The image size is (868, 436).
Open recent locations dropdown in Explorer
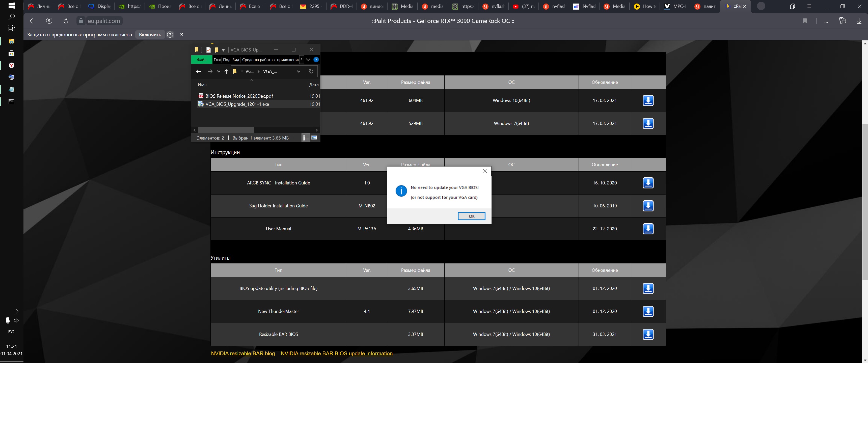pyautogui.click(x=218, y=71)
